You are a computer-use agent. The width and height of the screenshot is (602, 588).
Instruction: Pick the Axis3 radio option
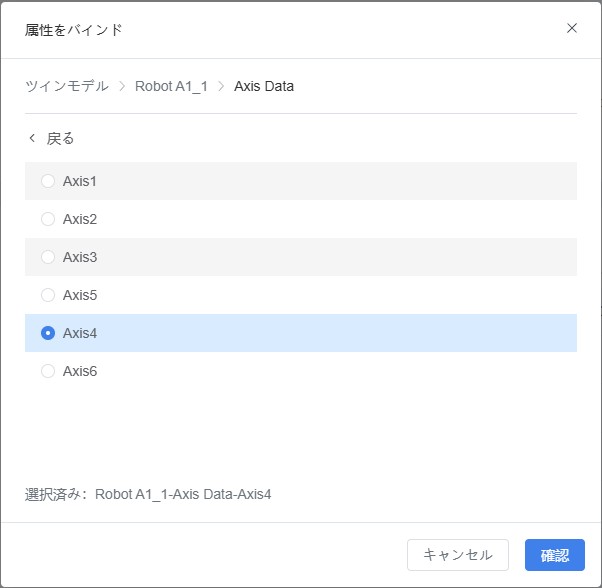pyautogui.click(x=48, y=257)
